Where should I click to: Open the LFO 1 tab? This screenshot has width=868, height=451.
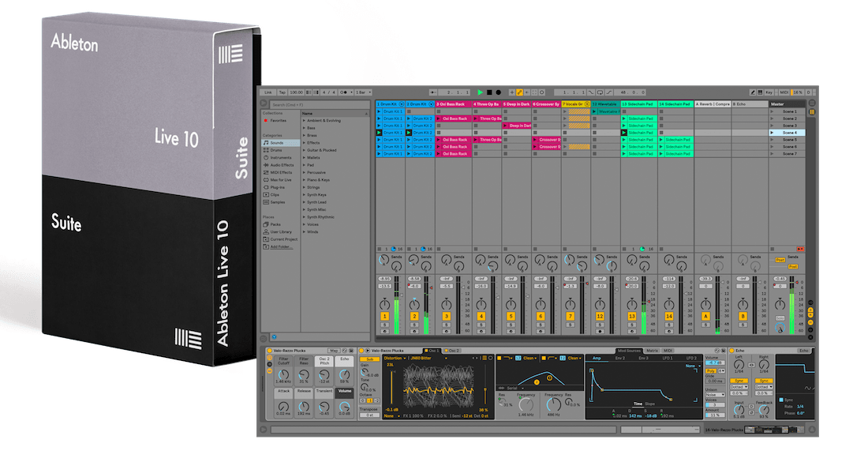[668, 358]
